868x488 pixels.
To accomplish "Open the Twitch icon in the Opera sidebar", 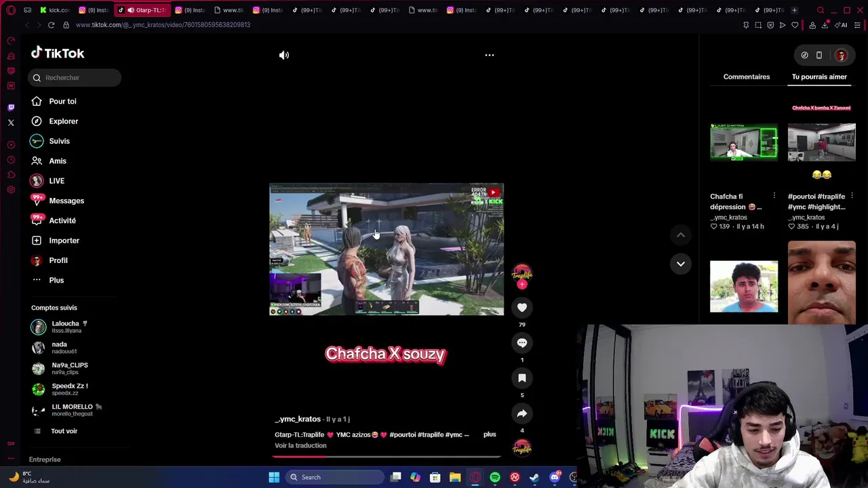I will pos(11,108).
